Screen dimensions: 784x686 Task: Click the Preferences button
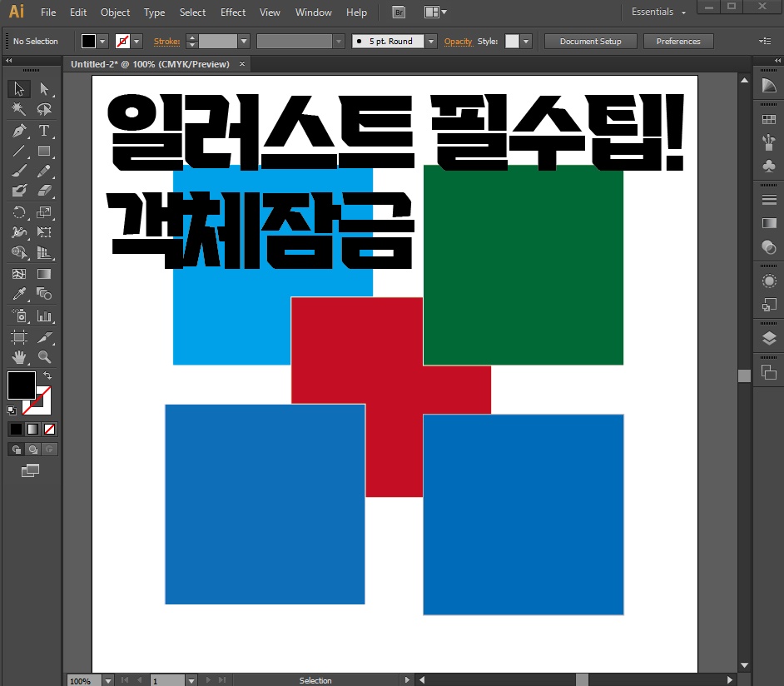point(678,42)
